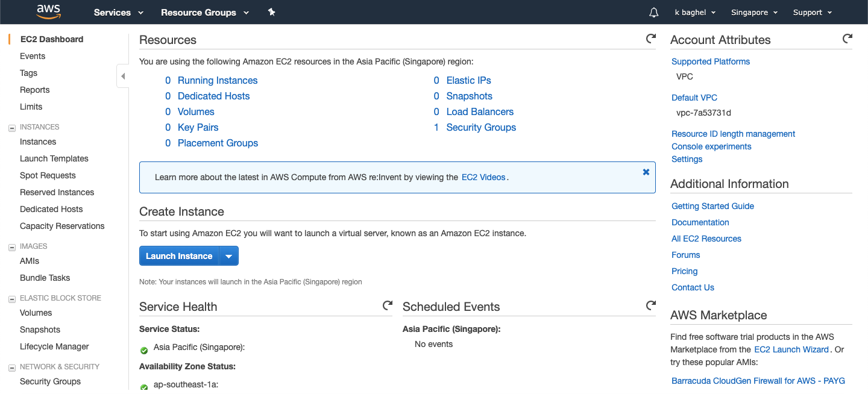Open the notifications bell icon
The image size is (868, 394).
tap(654, 12)
